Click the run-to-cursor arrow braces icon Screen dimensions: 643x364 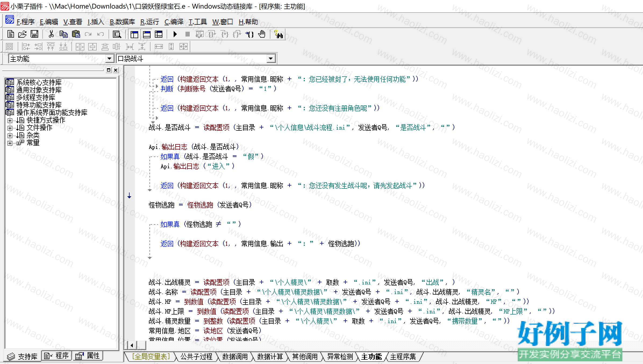point(249,34)
